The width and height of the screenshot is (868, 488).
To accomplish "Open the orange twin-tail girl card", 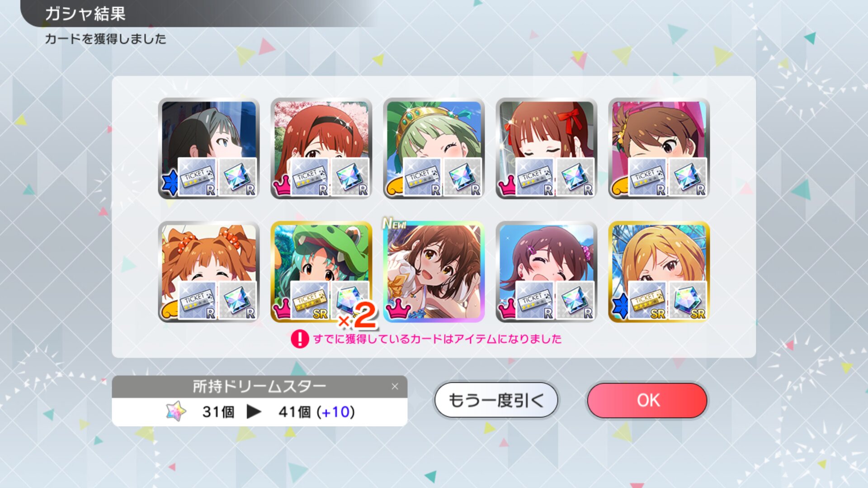I will coord(208,272).
